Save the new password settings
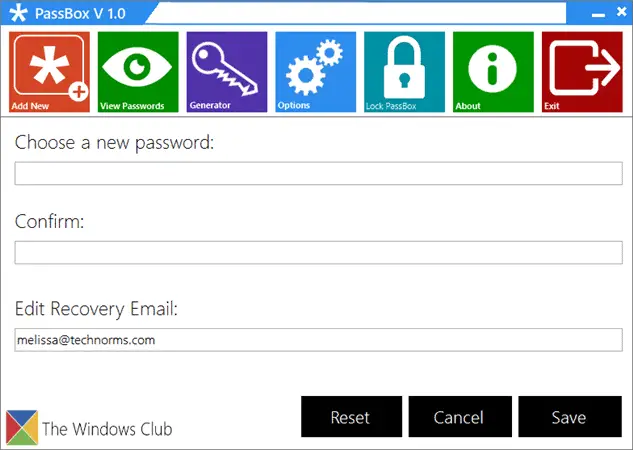This screenshot has width=633, height=450. tap(570, 417)
